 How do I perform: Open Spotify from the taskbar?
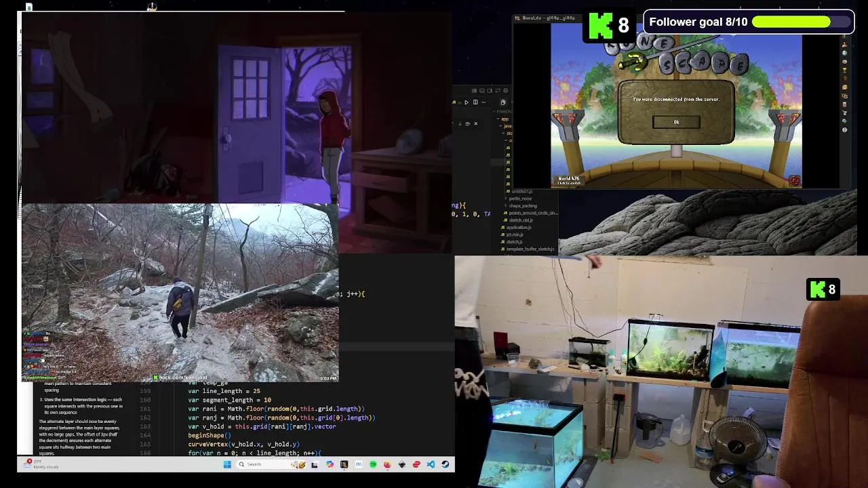(373, 464)
